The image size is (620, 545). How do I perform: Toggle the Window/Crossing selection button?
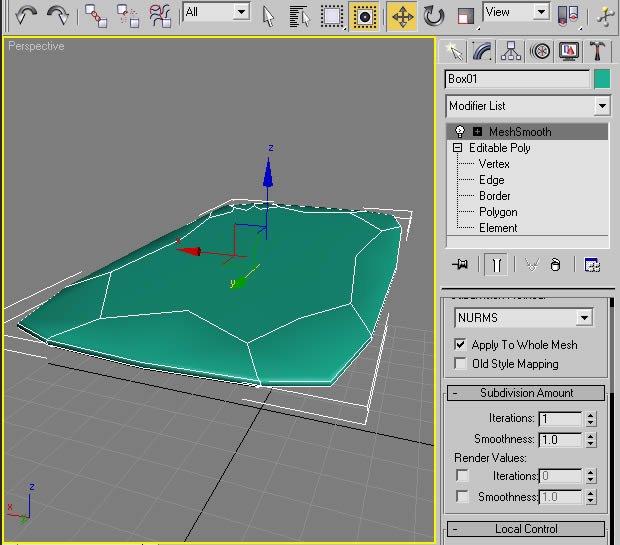pyautogui.click(x=364, y=17)
